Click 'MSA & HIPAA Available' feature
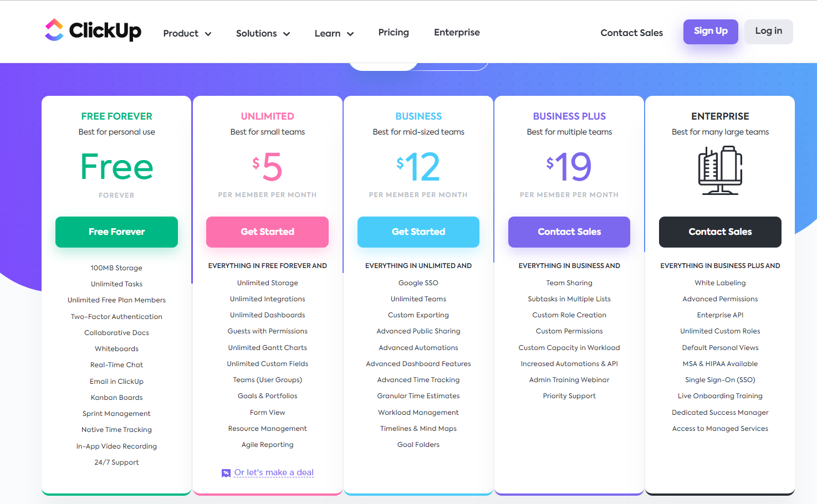The height and width of the screenshot is (504, 817). click(720, 364)
